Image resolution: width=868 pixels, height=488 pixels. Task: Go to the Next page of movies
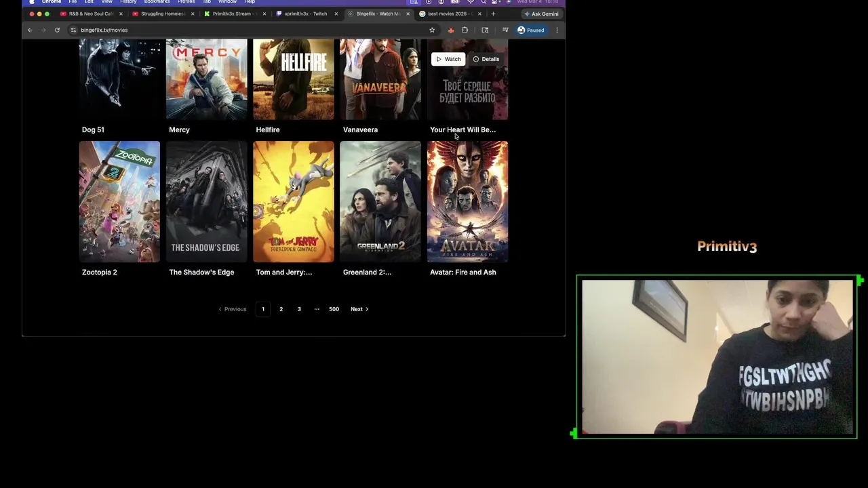359,309
